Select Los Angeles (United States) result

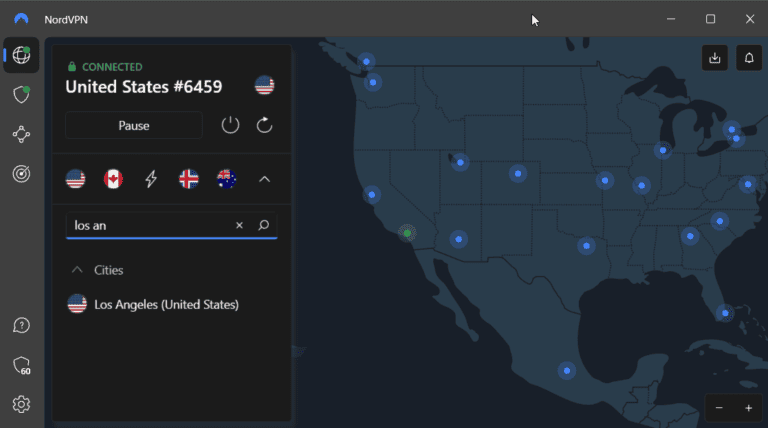pos(171,304)
